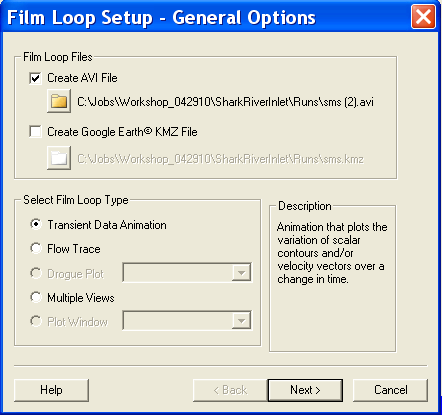Click the sms.kmz file path text

220,159
